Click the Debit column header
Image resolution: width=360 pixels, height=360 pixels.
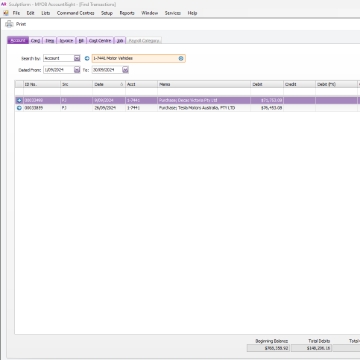(267, 84)
